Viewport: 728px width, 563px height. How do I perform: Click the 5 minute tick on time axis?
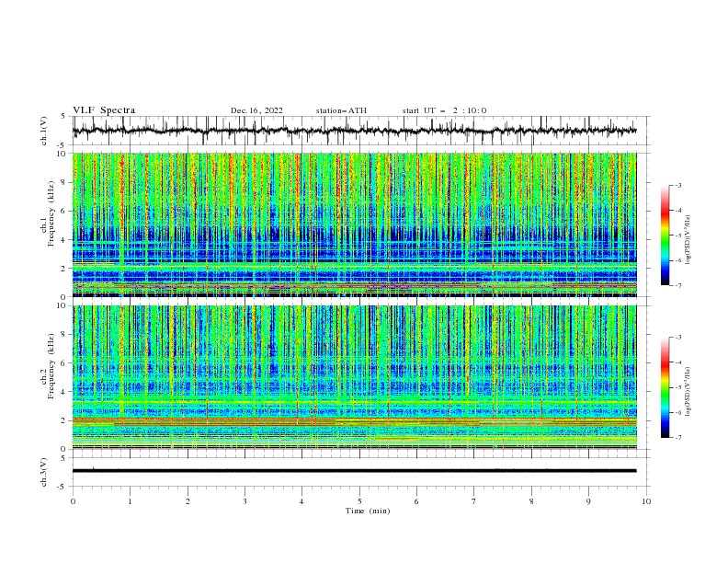point(359,501)
